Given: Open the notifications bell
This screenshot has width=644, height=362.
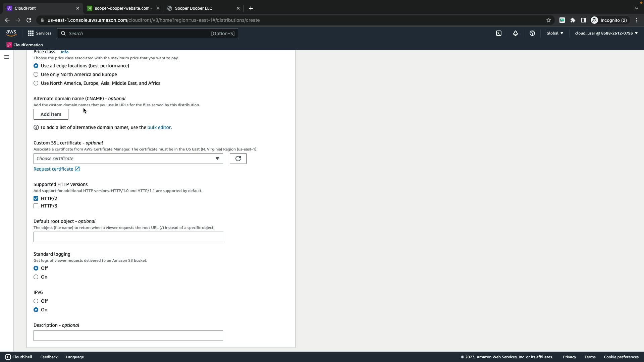Looking at the screenshot, I should [516, 33].
